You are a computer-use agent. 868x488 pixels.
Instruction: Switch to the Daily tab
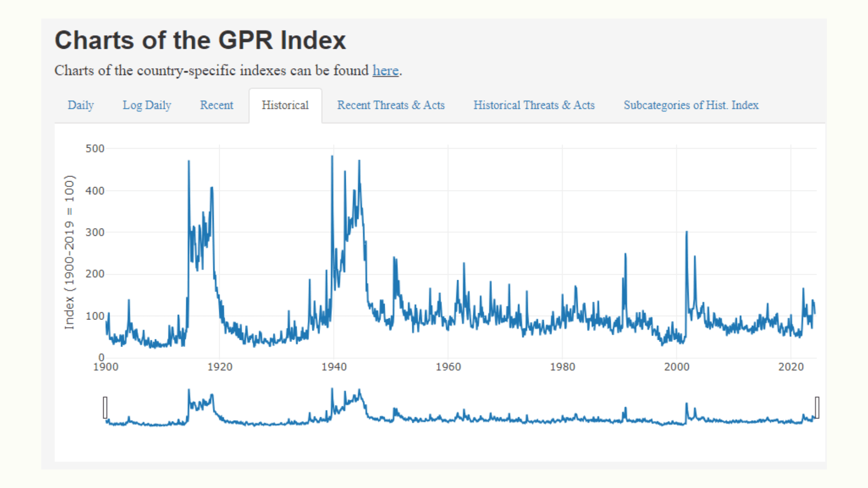coord(80,105)
